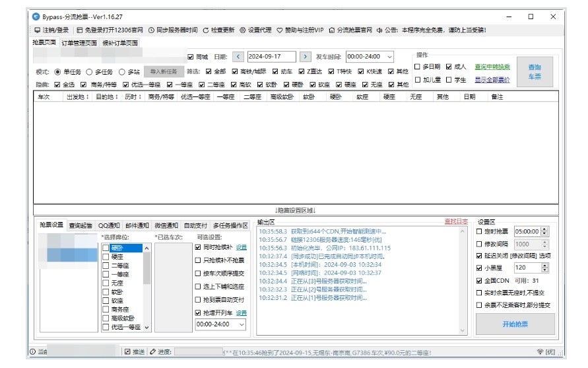Image resolution: width=588 pixels, height=368 pixels.
Task: Open the 微信通知 tab
Action: 166,225
